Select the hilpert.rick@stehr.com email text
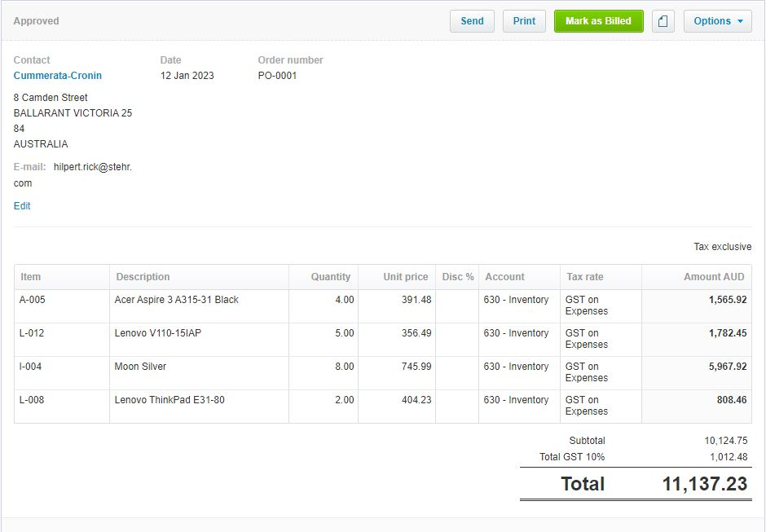Screen dimensions: 766x532 pyautogui.click(x=73, y=175)
